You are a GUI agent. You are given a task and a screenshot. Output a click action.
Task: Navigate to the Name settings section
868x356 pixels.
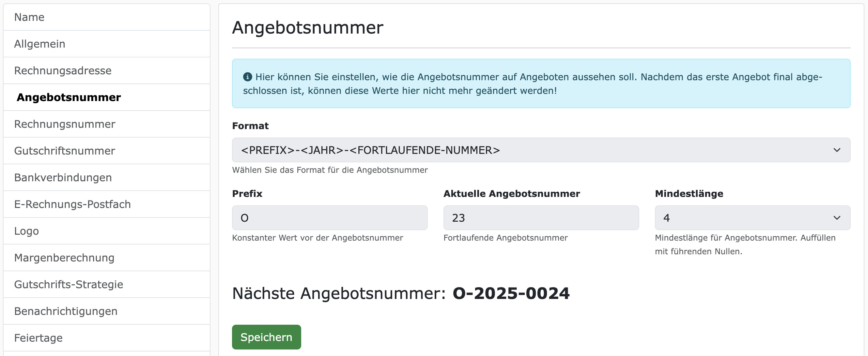[29, 17]
